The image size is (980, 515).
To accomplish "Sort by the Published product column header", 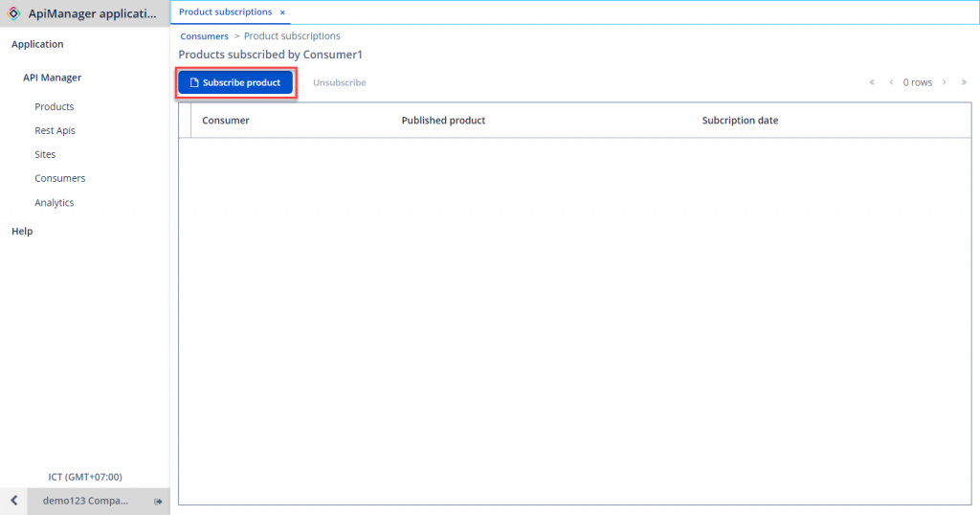I will [443, 121].
